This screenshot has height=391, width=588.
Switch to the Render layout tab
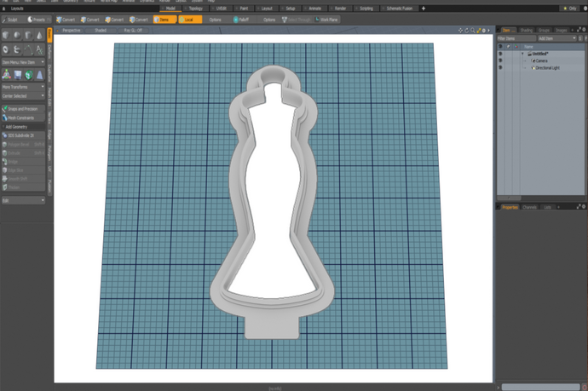point(340,9)
